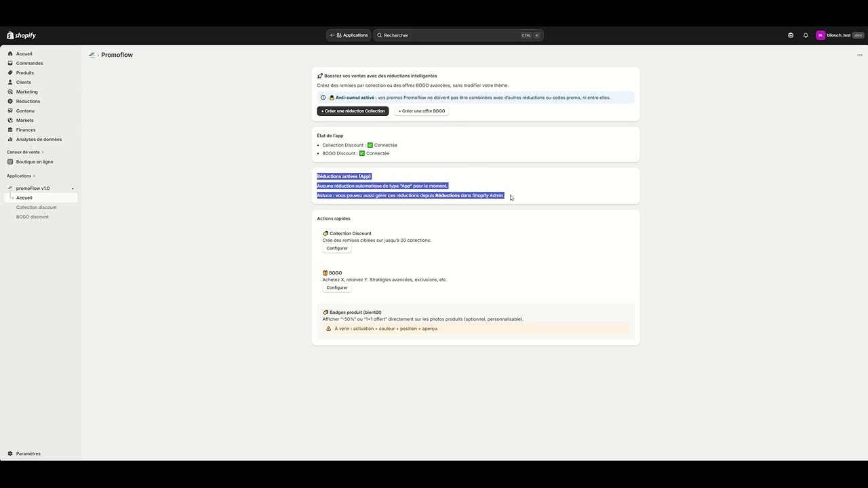Click Configurer under BOGO

point(337,287)
